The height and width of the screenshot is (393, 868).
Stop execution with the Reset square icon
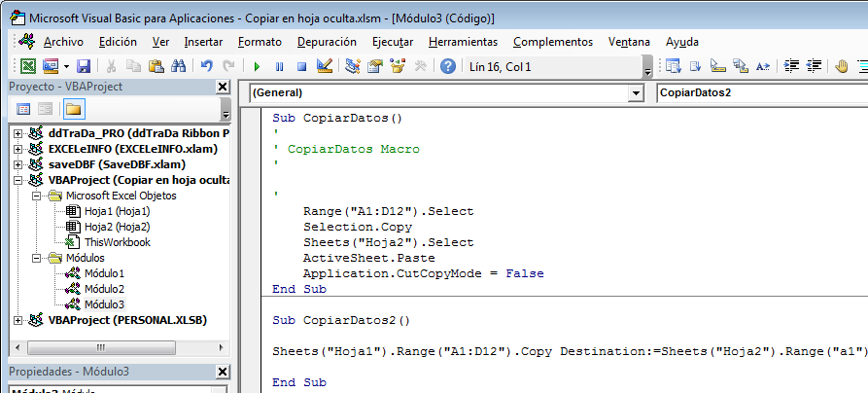[301, 66]
